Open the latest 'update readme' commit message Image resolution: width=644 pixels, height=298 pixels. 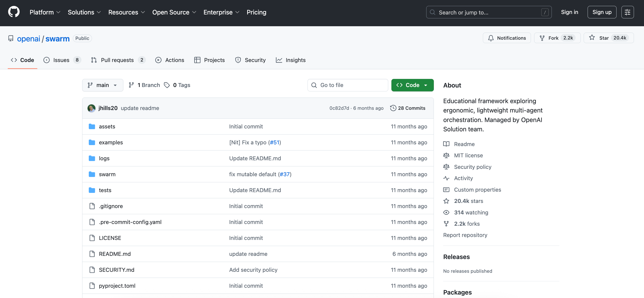click(140, 108)
